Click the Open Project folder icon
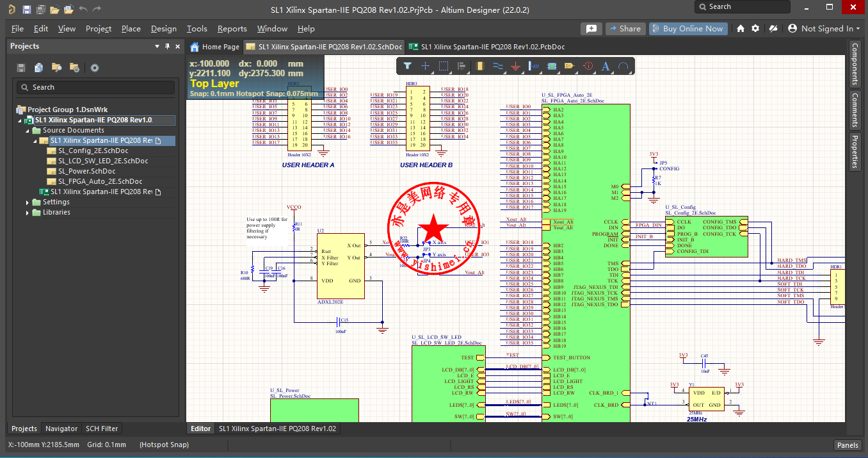868x458 pixels. [x=68, y=10]
